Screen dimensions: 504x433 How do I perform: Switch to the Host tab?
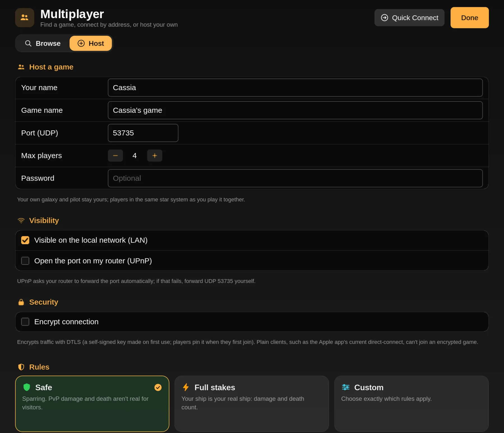[x=91, y=43]
